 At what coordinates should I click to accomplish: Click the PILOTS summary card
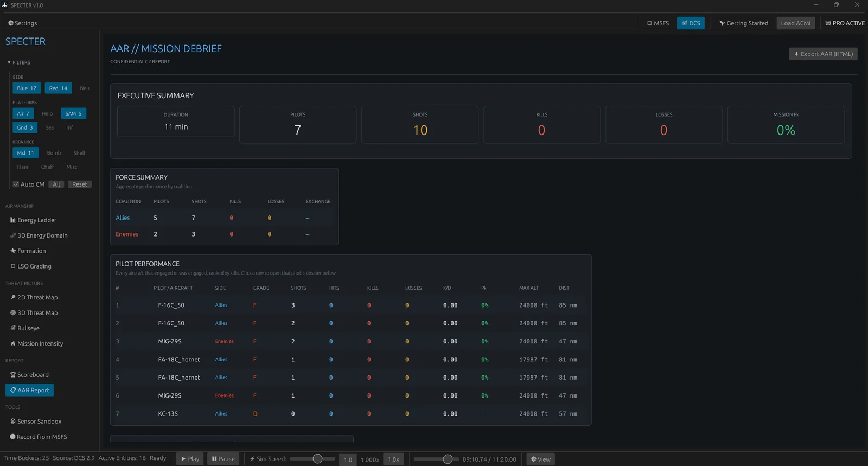[x=298, y=125]
